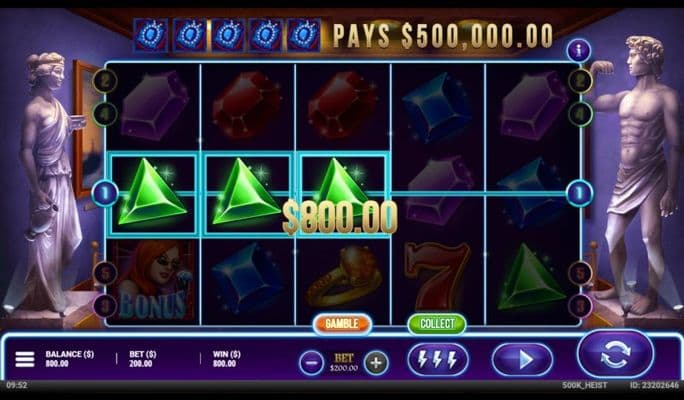Select payline 1 marker on the right

(x=580, y=193)
